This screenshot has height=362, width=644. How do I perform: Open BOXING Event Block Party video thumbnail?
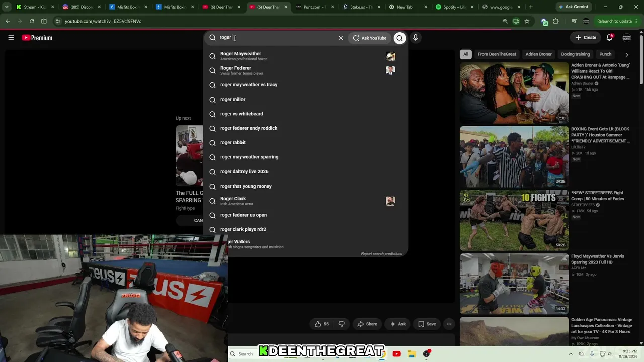tap(514, 156)
